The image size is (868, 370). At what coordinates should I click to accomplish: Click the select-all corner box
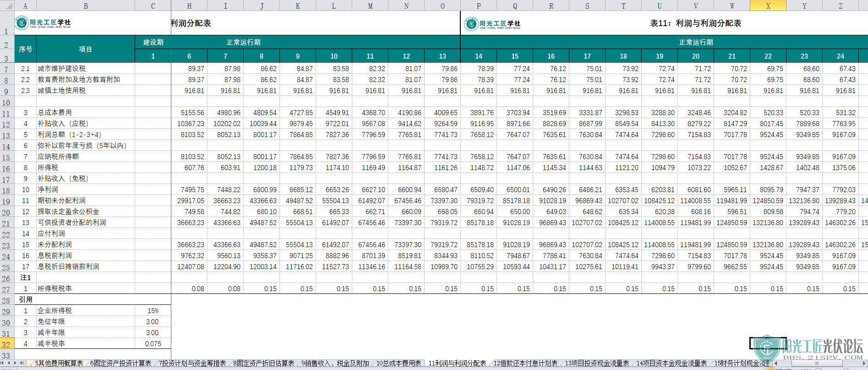click(7, 6)
